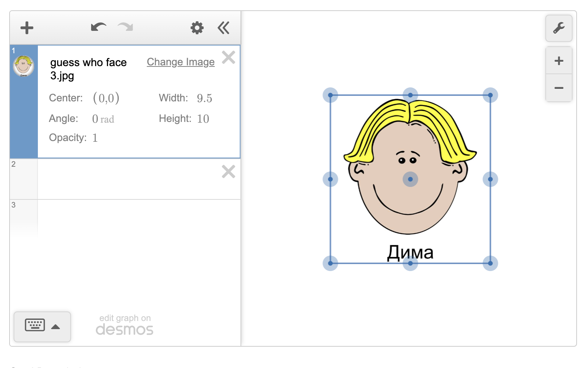588x368 pixels.
Task: Toggle the expression list collapse chevrons
Action: (224, 28)
